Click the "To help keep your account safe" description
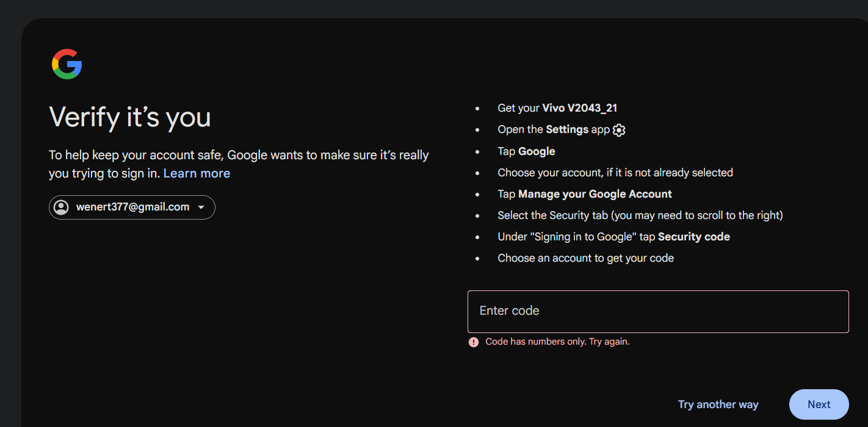868x427 pixels. click(239, 164)
